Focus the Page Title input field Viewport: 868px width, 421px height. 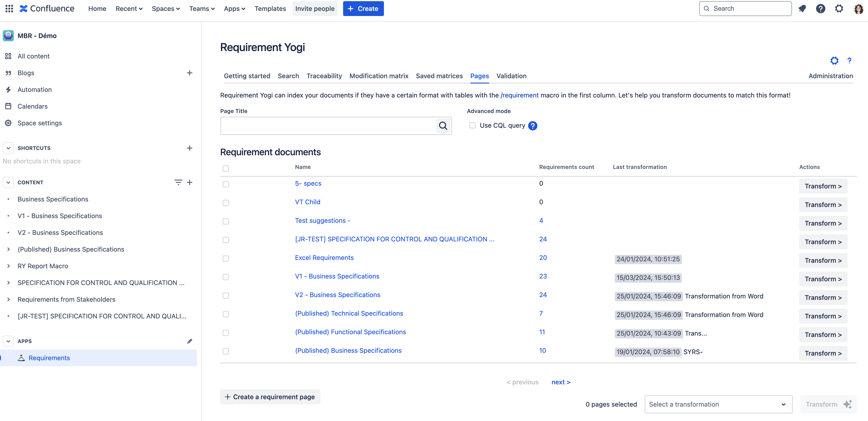(x=329, y=126)
